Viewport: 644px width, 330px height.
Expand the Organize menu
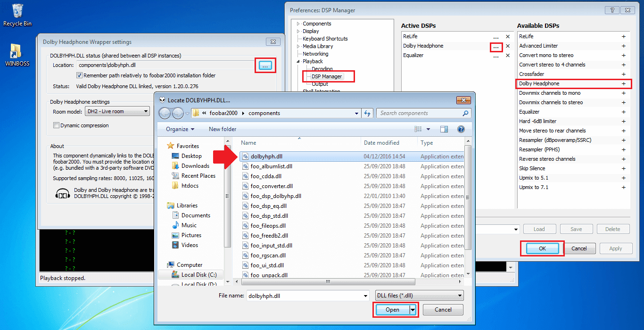(180, 129)
